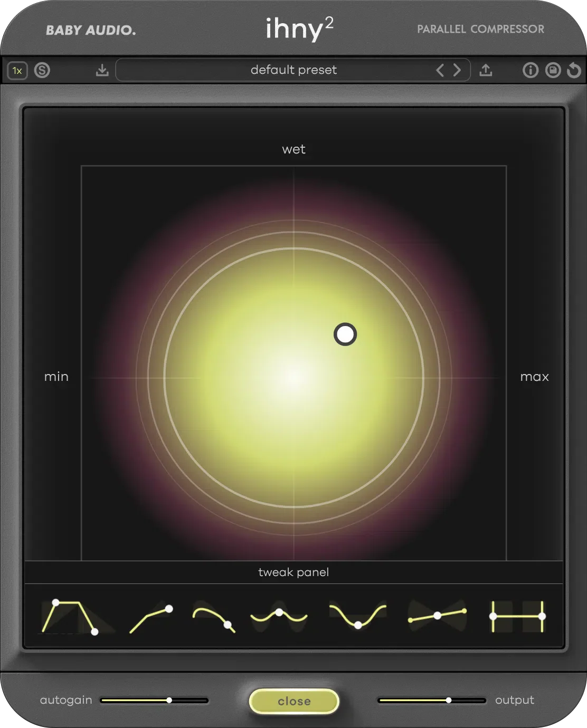Open the info icon
The height and width of the screenshot is (728, 587).
tap(530, 70)
